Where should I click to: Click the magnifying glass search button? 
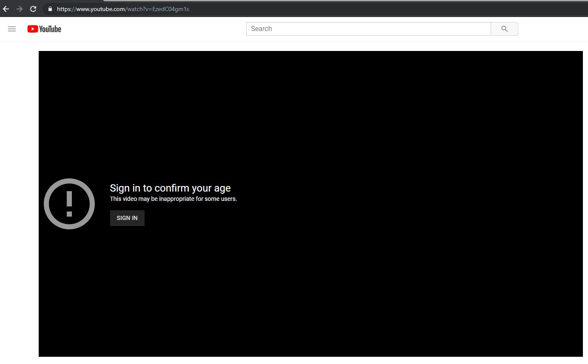point(504,29)
